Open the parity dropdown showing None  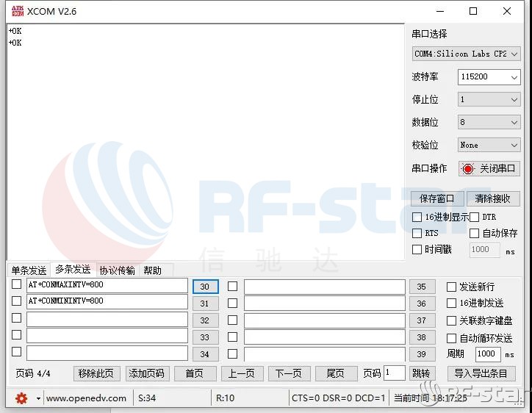coord(489,145)
